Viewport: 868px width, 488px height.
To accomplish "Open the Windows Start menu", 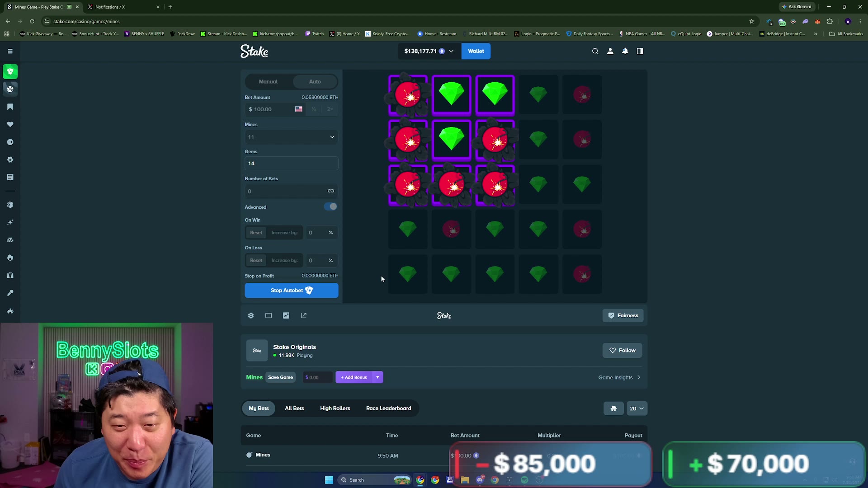I will 329,480.
